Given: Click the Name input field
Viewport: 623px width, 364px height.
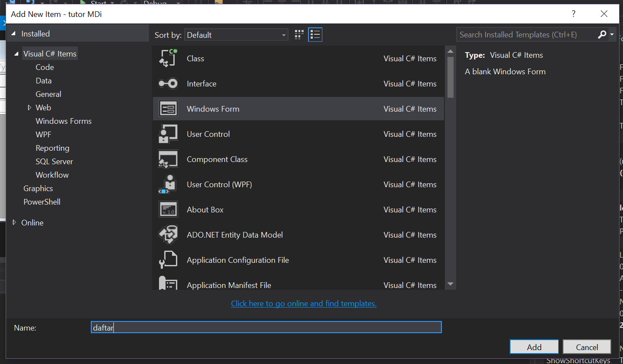Looking at the screenshot, I should click(266, 327).
